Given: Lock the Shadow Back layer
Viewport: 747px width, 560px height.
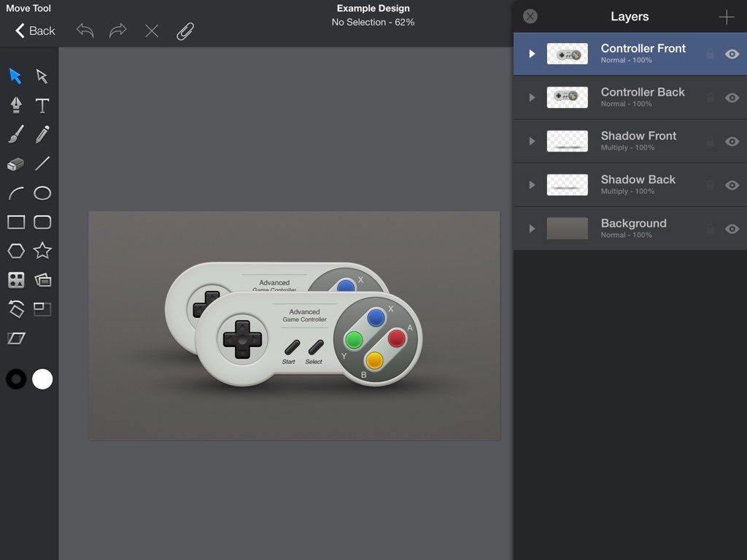Looking at the screenshot, I should click(711, 185).
